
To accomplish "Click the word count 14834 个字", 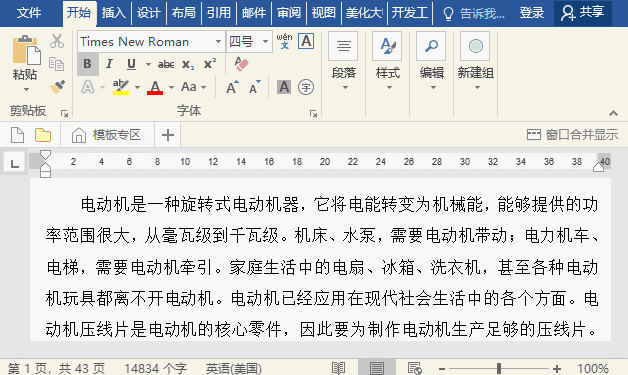I will tap(155, 368).
